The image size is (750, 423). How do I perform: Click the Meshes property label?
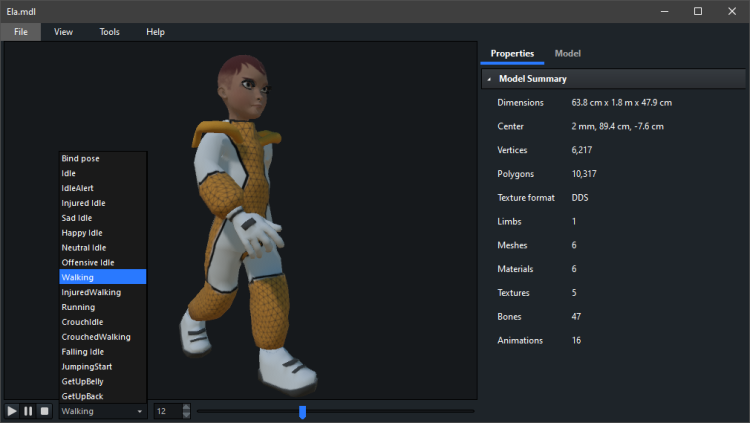pos(512,245)
